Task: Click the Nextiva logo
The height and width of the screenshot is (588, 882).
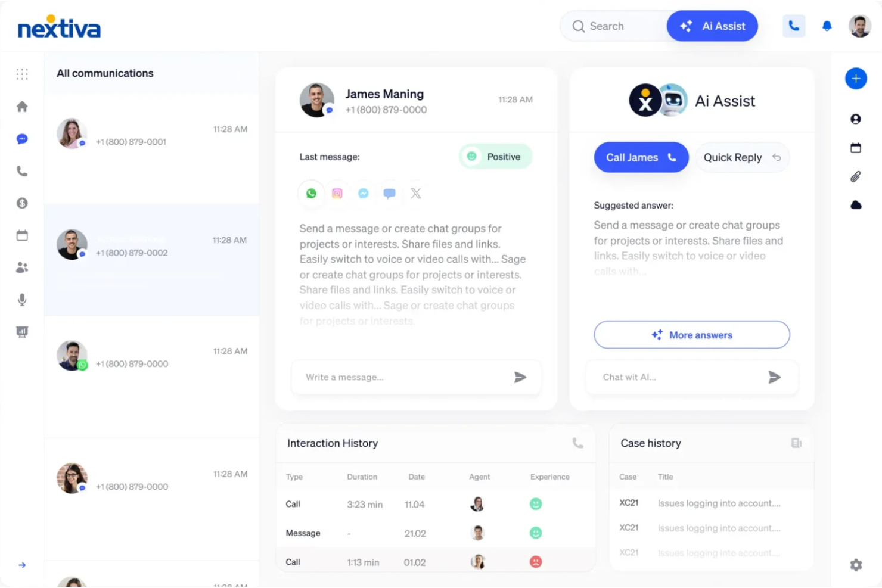Action: click(59, 27)
